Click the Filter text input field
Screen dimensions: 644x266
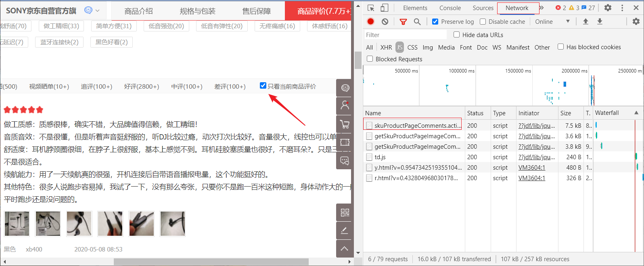pos(405,35)
